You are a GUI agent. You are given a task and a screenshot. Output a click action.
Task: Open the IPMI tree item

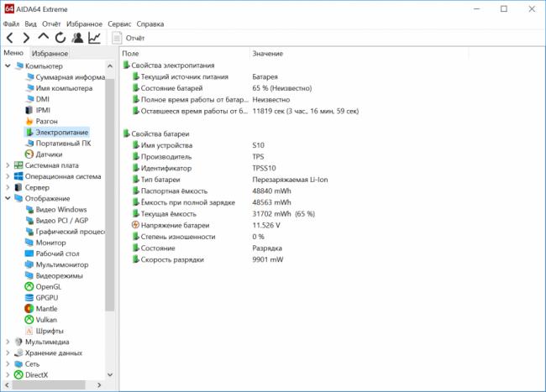coord(38,110)
